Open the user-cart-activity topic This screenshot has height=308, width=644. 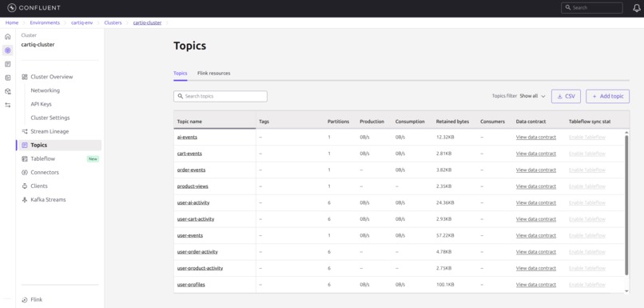pyautogui.click(x=196, y=219)
